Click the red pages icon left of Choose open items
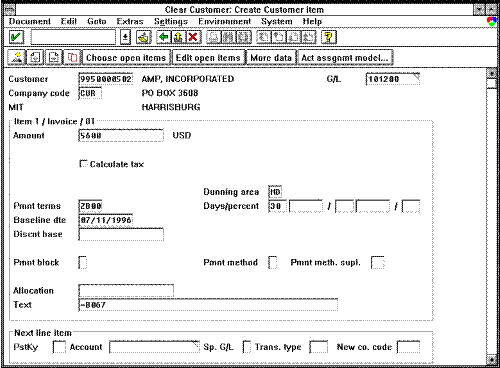Screen dimensions: 500x368 point(72,57)
